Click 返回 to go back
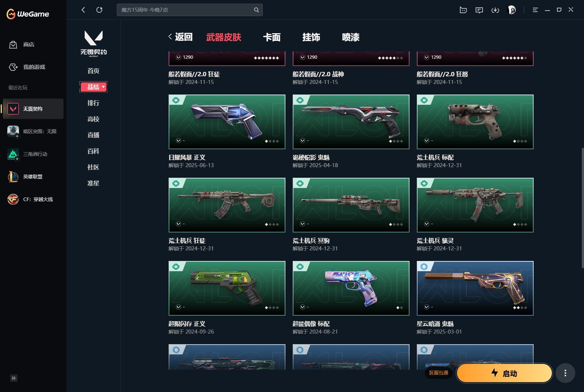 [x=181, y=37]
